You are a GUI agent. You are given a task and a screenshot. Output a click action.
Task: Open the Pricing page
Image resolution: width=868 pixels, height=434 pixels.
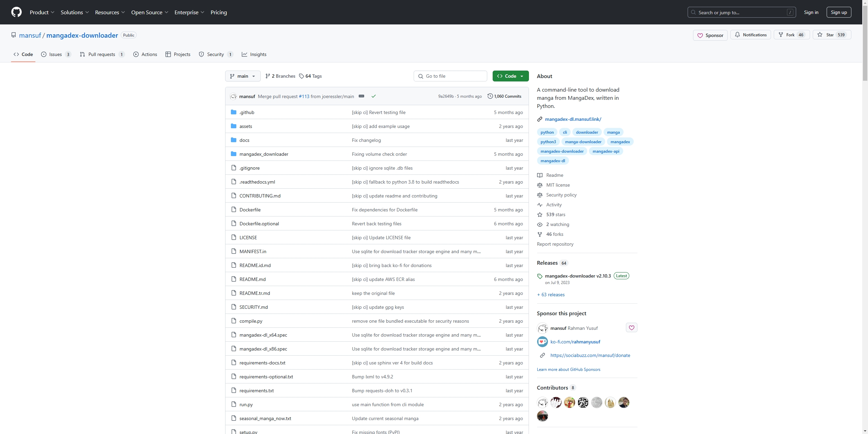click(219, 12)
